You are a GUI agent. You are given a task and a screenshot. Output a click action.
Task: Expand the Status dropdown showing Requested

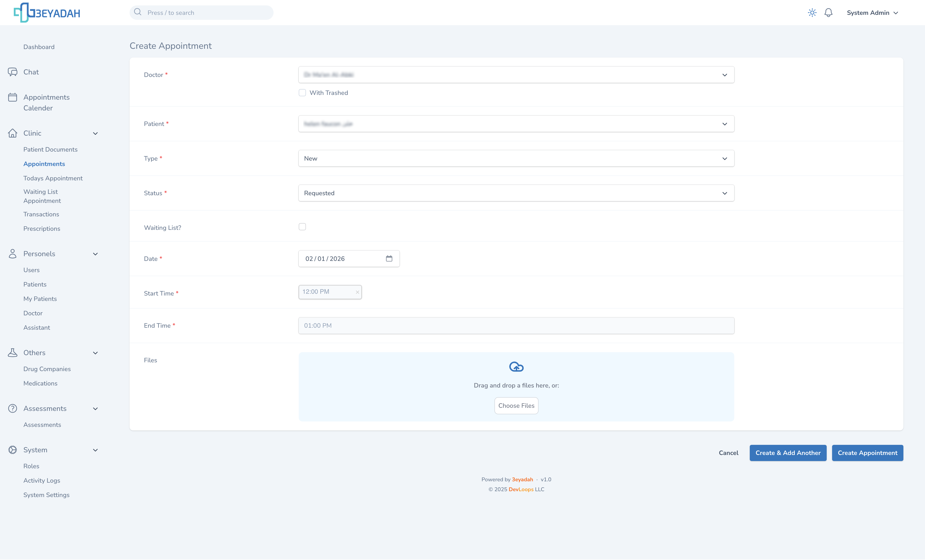(x=516, y=193)
